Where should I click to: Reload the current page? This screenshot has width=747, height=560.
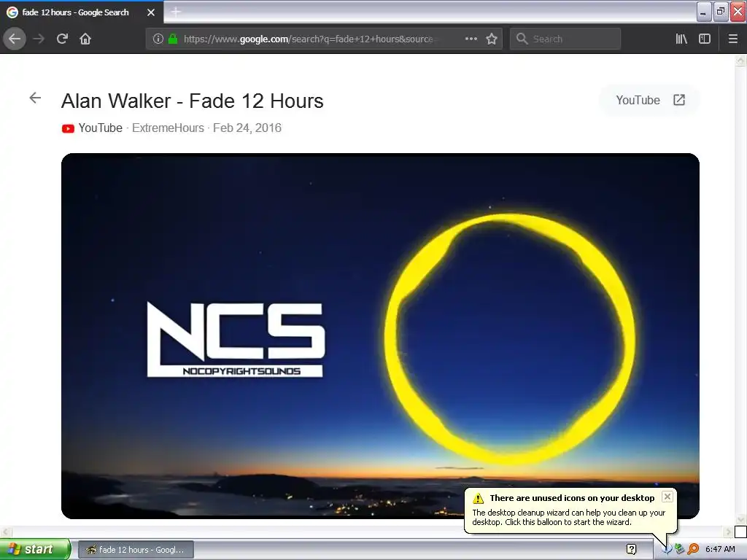(x=62, y=39)
